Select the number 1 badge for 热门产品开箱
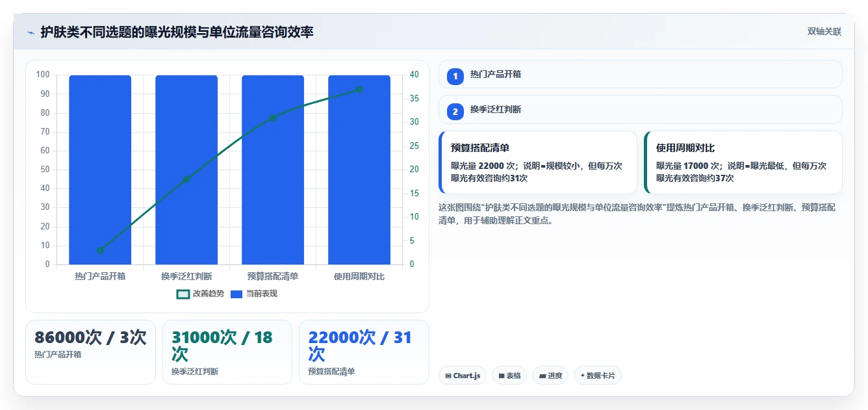This screenshot has width=868, height=410. click(x=455, y=76)
